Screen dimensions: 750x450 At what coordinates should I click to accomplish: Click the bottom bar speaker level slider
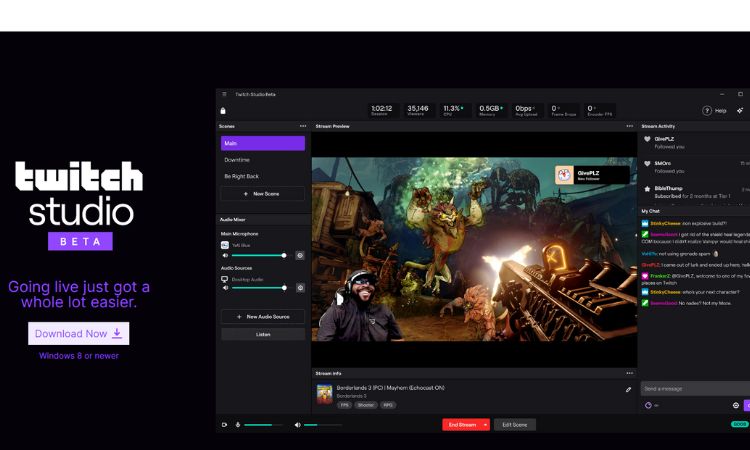[322, 425]
